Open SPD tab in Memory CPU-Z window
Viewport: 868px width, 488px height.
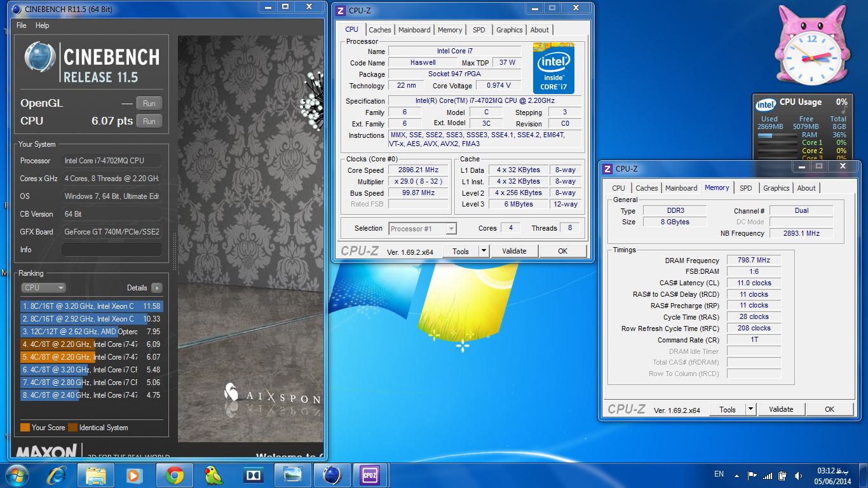(x=746, y=188)
